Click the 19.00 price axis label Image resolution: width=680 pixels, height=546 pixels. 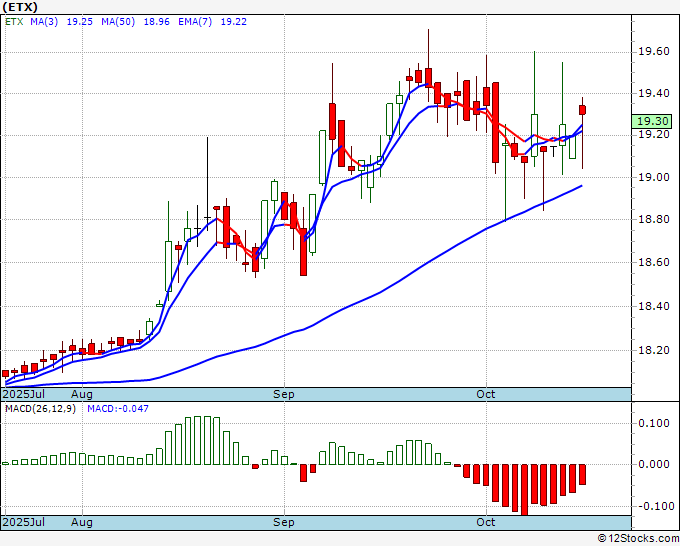coord(654,177)
